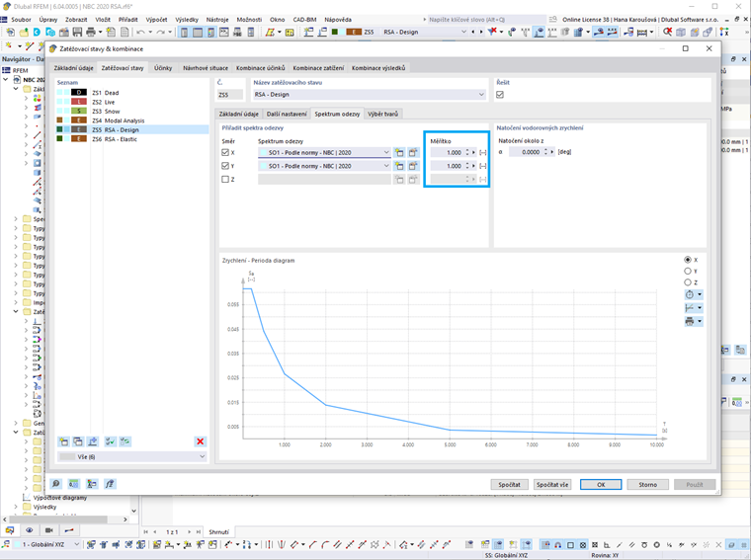This screenshot has width=751, height=560.
Task: Open the Výpočet menu
Action: click(x=156, y=20)
